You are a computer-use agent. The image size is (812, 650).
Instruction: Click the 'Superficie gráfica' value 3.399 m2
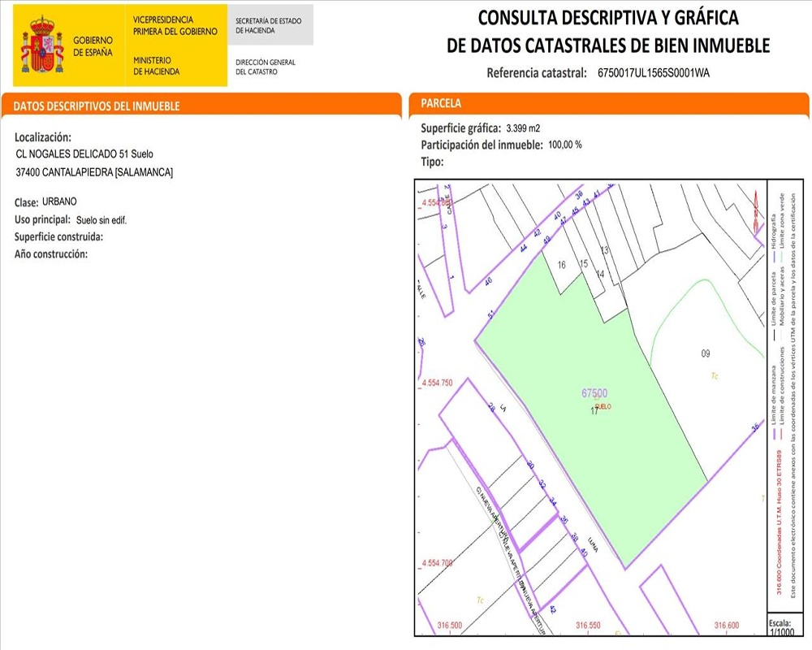pos(523,128)
